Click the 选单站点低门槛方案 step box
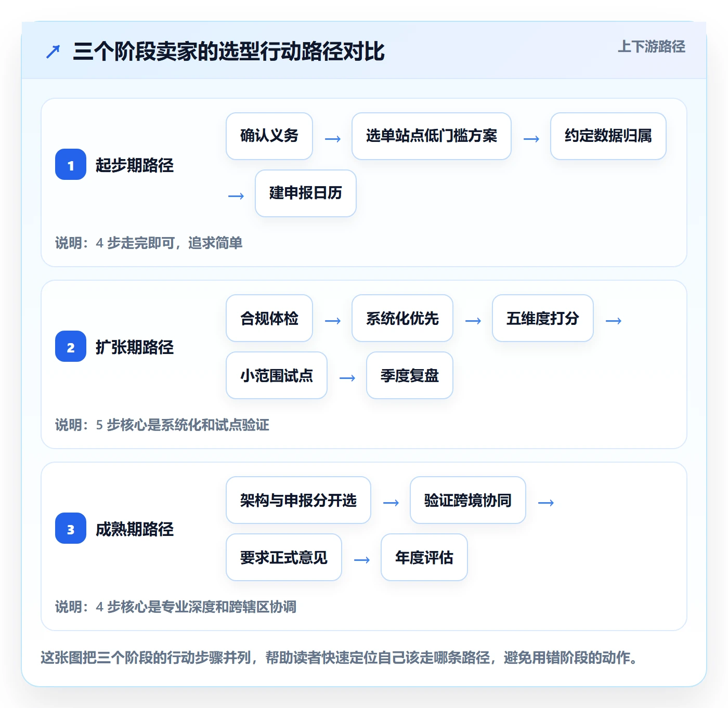728x708 pixels. pos(432,136)
